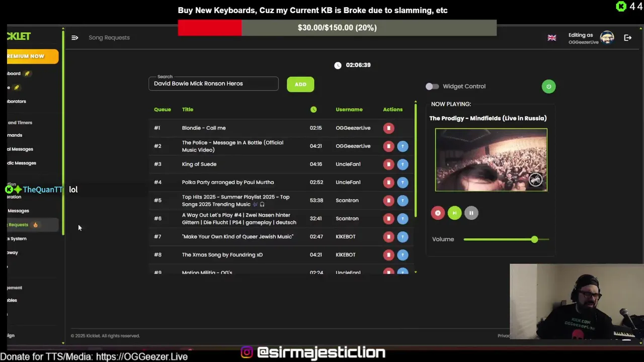Adjust the Volume slider handle
The width and height of the screenshot is (644, 362).
point(534,240)
